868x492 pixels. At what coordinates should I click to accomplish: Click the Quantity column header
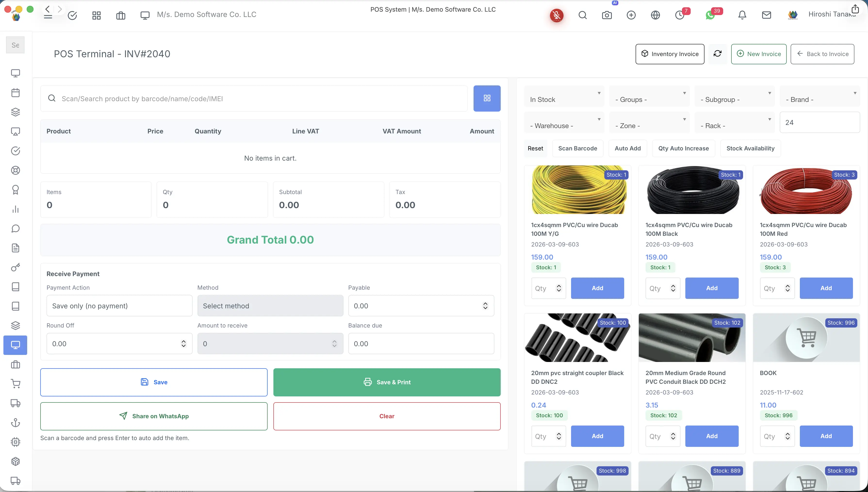tap(208, 131)
